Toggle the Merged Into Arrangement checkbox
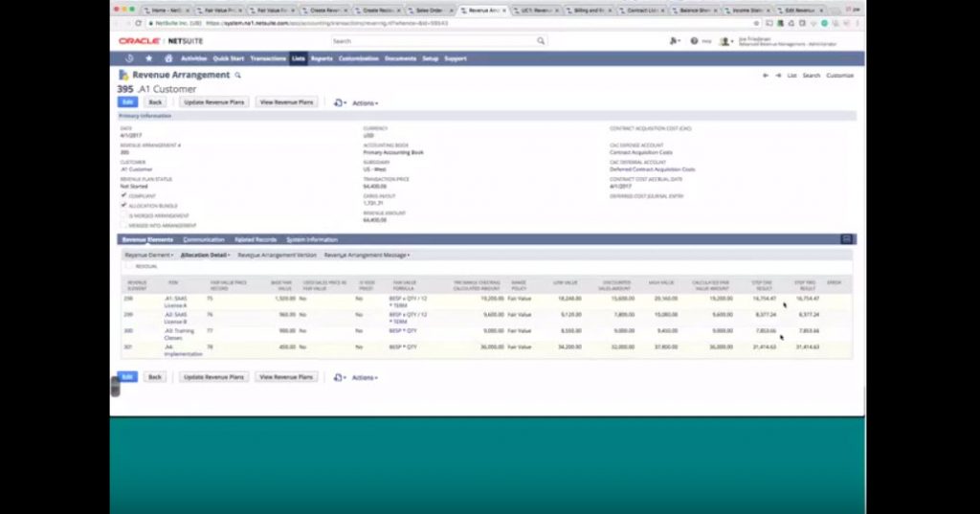This screenshot has height=514, width=980. tap(123, 225)
